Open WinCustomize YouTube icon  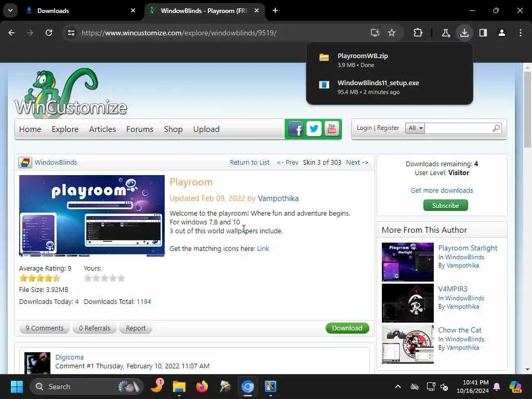[x=332, y=129]
